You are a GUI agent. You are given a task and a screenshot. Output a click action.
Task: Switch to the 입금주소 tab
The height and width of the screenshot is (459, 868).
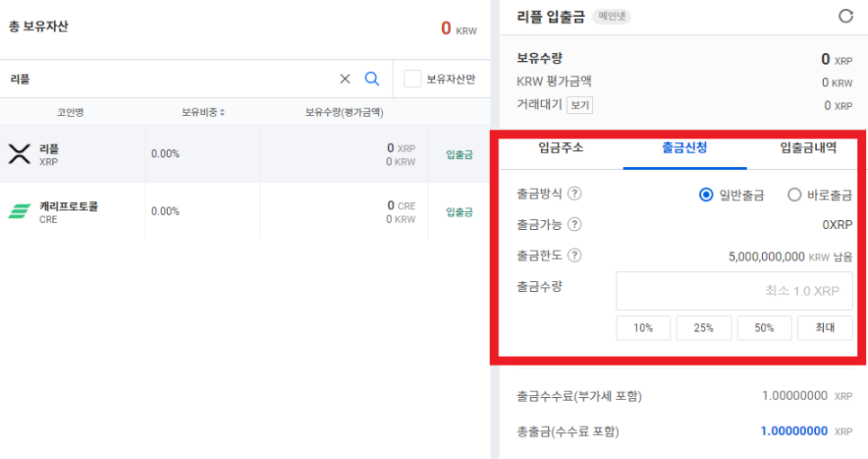click(561, 148)
